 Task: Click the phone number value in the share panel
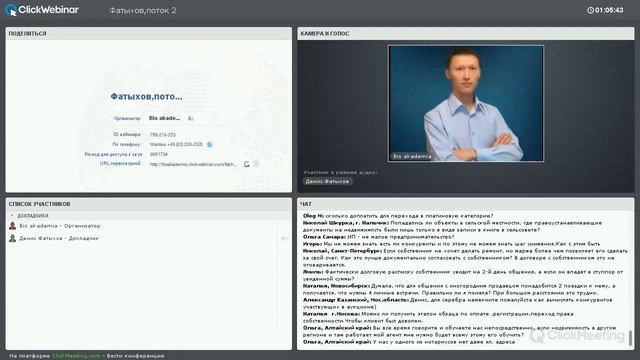(176, 144)
